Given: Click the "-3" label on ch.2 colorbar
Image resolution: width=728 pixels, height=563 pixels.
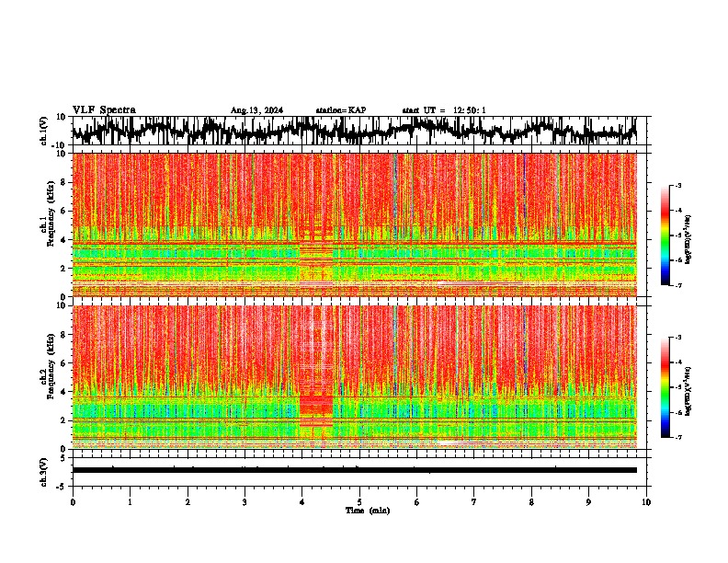Looking at the screenshot, I should pos(678,338).
